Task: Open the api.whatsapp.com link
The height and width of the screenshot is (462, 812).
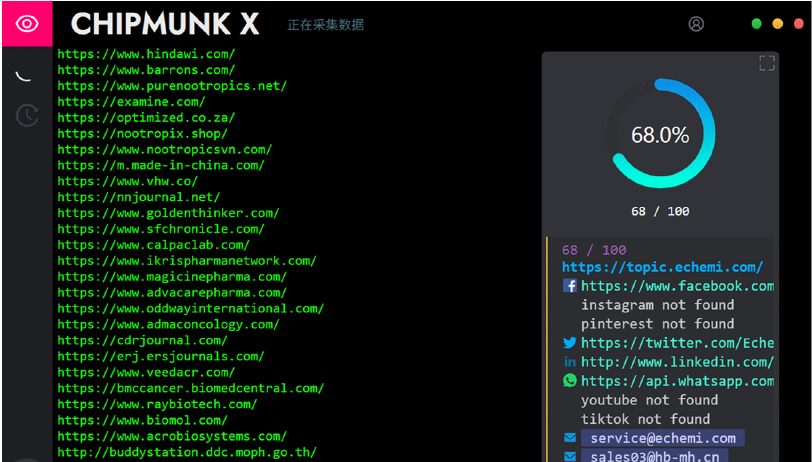Action: tap(677, 381)
